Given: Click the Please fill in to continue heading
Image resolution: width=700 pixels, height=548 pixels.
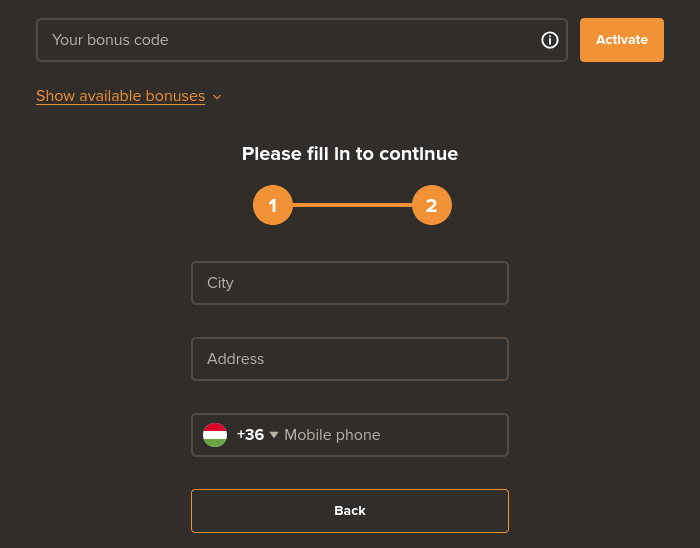Looking at the screenshot, I should point(350,154).
